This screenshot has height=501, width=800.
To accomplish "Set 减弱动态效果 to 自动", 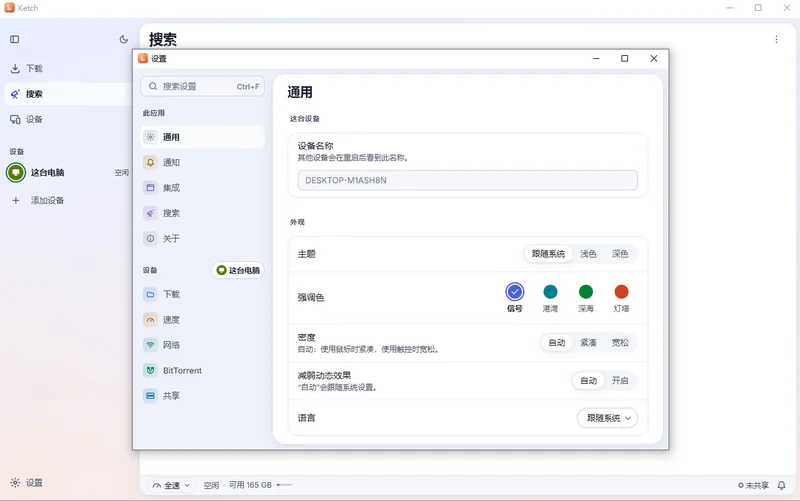I will [x=588, y=381].
